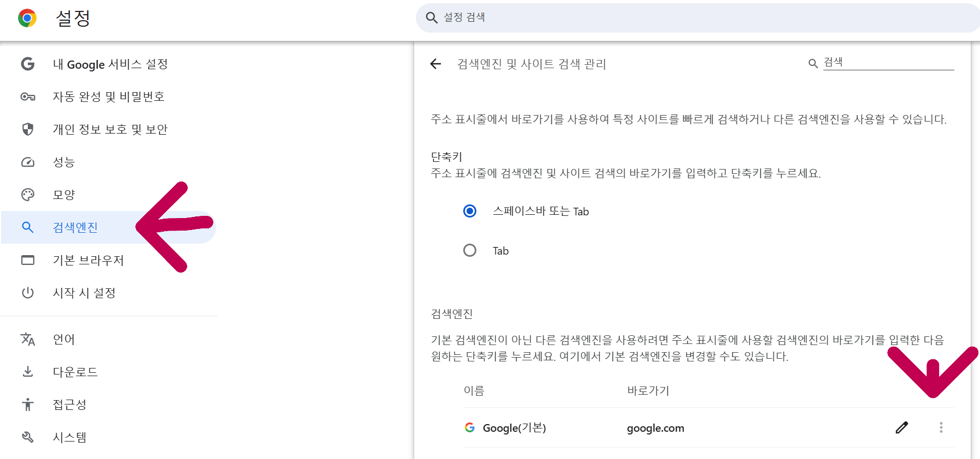Viewport: 980px width, 459px height.
Task: Open 모양 settings section
Action: 64,195
